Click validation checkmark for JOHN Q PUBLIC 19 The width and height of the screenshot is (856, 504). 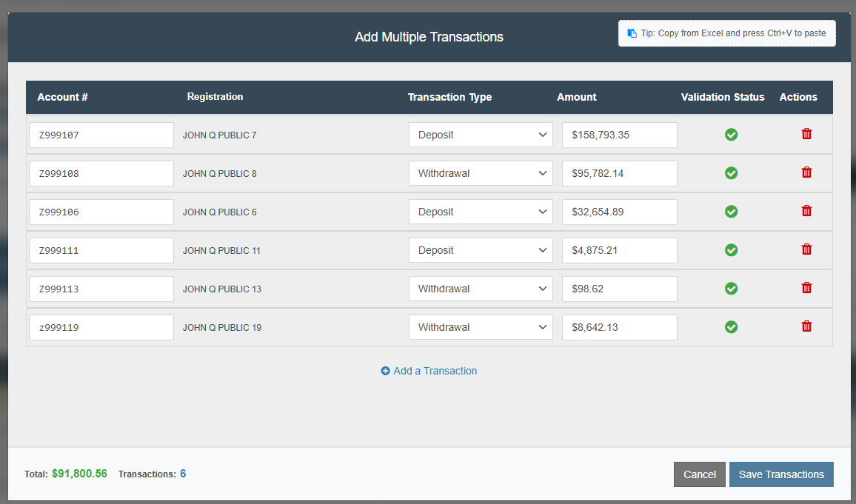(x=731, y=326)
